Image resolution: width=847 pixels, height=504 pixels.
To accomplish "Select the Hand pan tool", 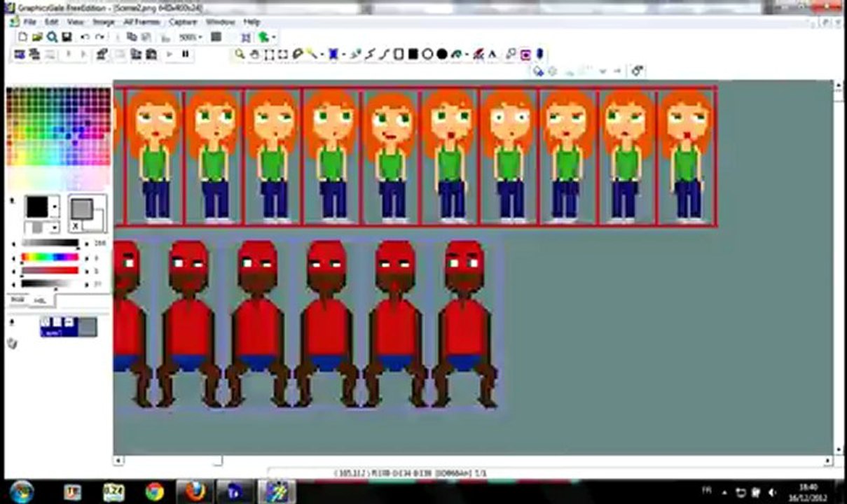I will [254, 54].
